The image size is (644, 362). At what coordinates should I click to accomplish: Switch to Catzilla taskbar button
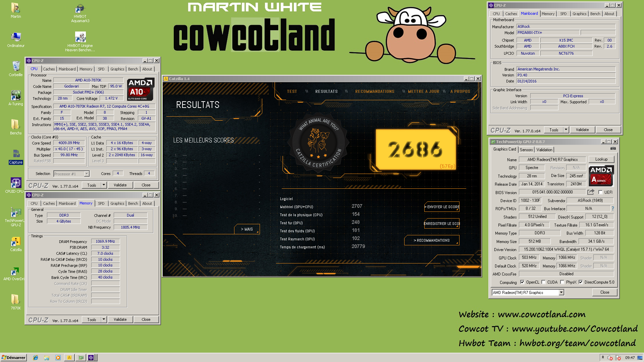[x=69, y=358]
